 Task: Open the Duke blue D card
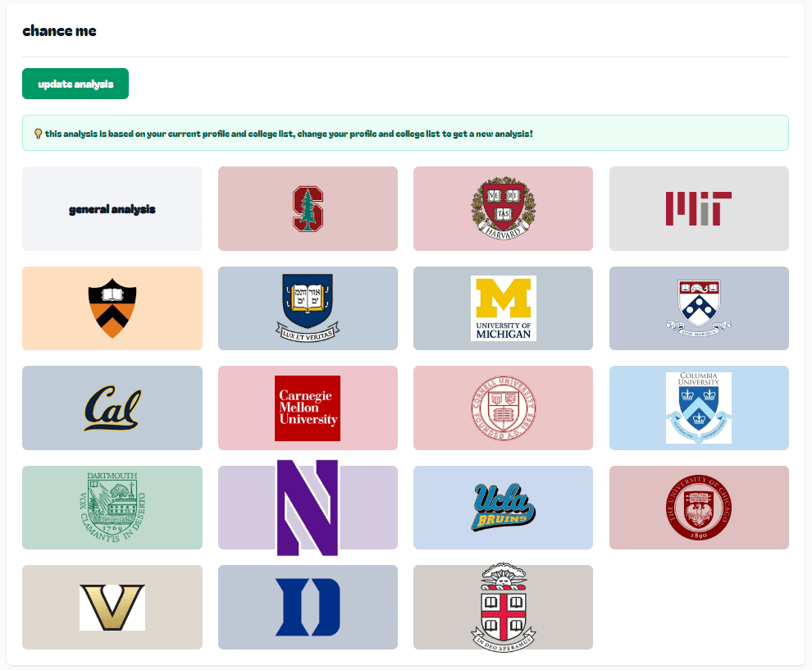(x=308, y=608)
